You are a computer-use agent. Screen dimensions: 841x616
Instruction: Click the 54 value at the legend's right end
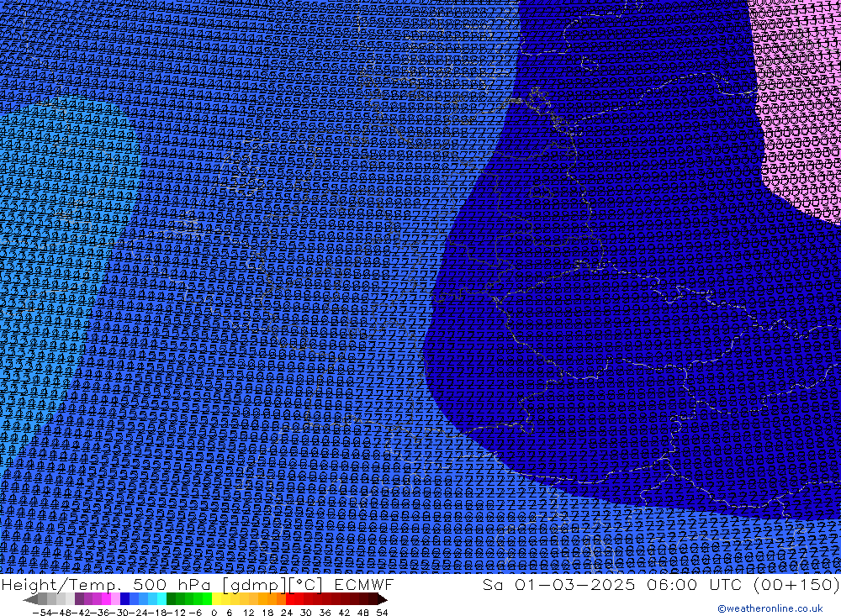[382, 612]
